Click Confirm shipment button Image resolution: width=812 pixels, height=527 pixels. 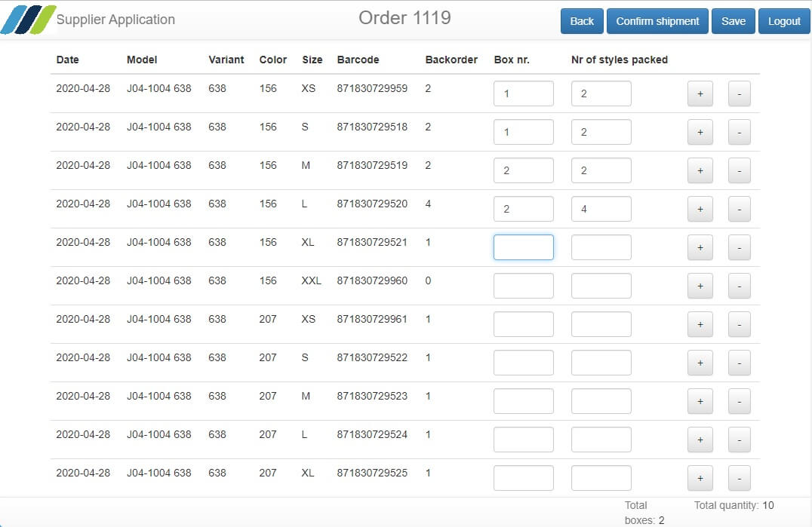click(657, 21)
